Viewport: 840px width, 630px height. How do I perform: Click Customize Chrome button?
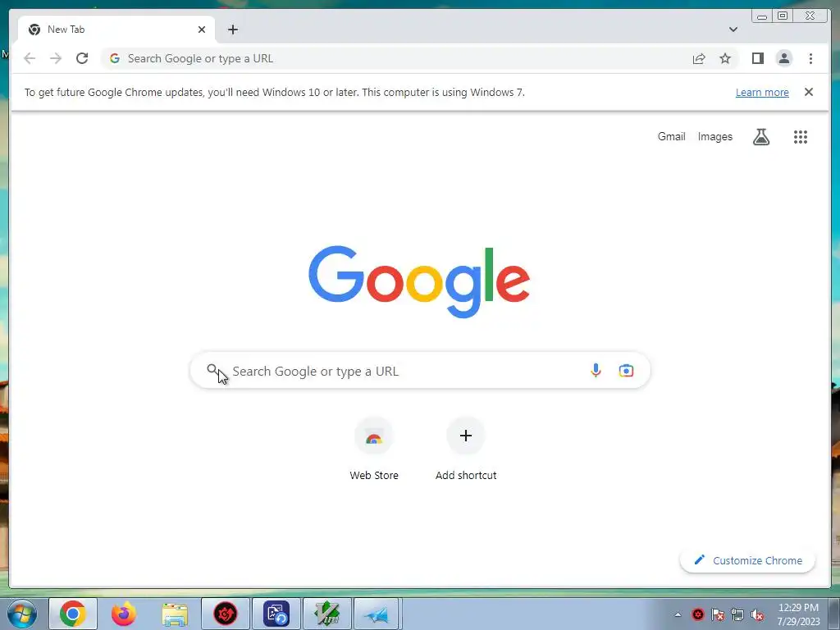pyautogui.click(x=748, y=560)
